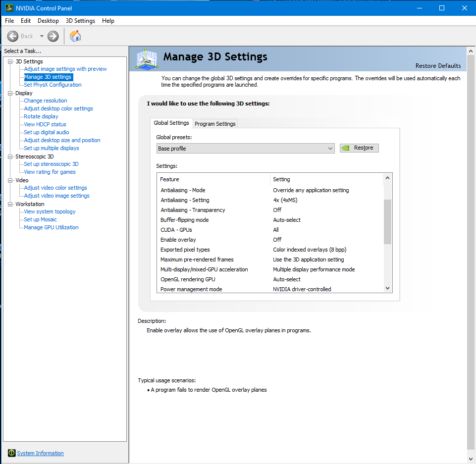Open Adjust video image settings

click(57, 196)
